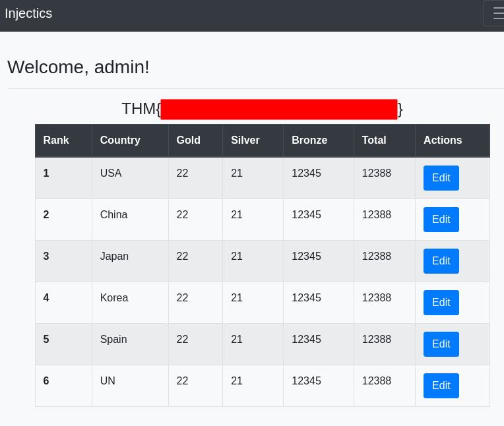Click the Gold column header
Viewport: 504px width, 426px height.
pos(188,140)
